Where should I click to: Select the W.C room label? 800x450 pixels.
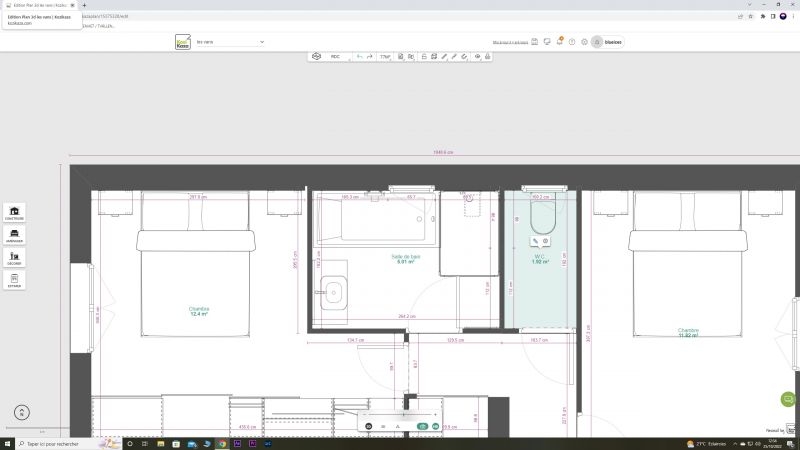(540, 259)
